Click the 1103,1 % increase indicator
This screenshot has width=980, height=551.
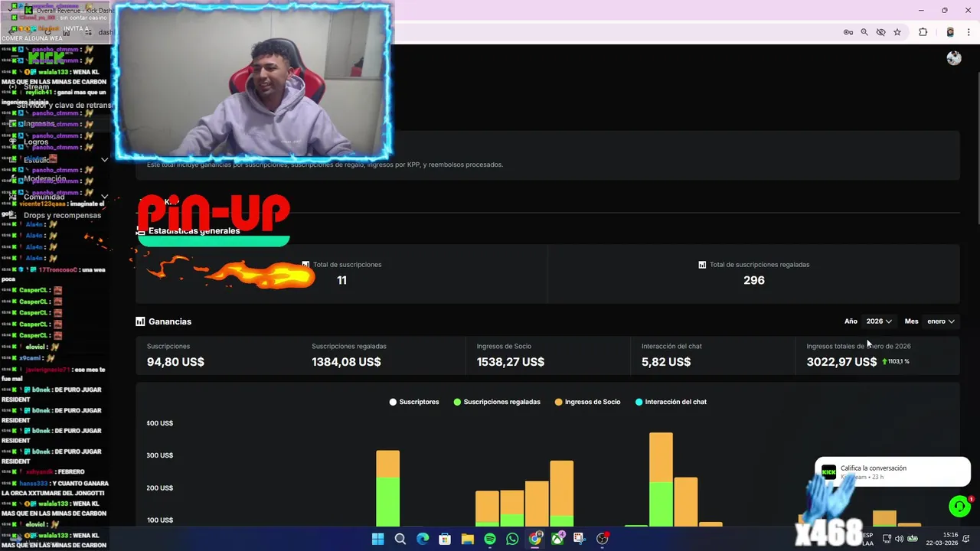896,361
